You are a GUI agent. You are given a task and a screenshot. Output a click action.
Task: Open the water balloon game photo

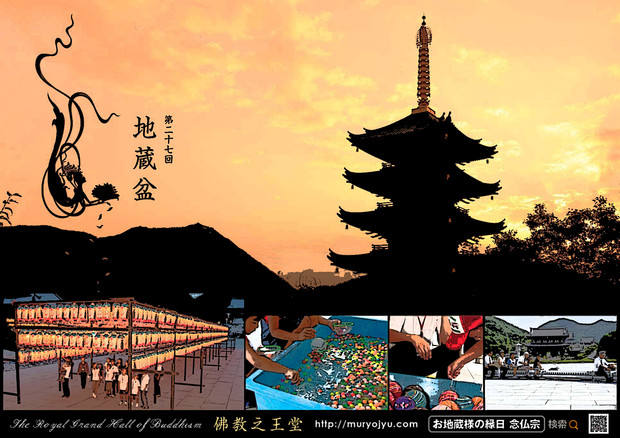click(x=435, y=362)
